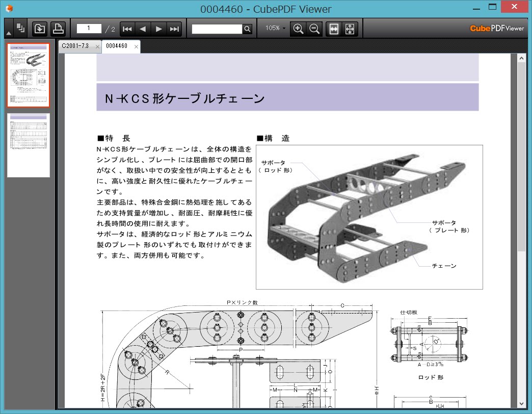The width and height of the screenshot is (532, 414).
Task: Select page 2 thumbnail
Action: pos(29,145)
